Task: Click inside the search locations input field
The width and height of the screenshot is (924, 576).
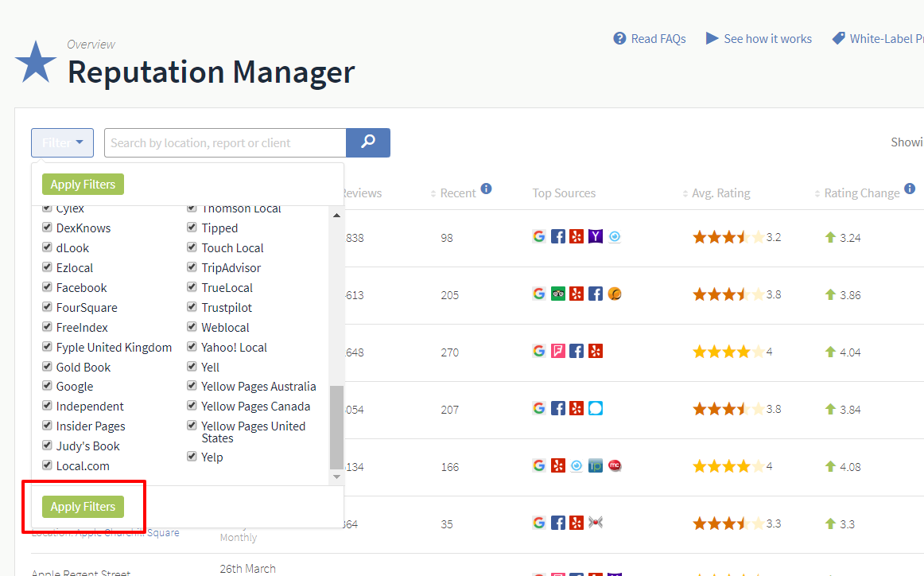Action: point(225,142)
